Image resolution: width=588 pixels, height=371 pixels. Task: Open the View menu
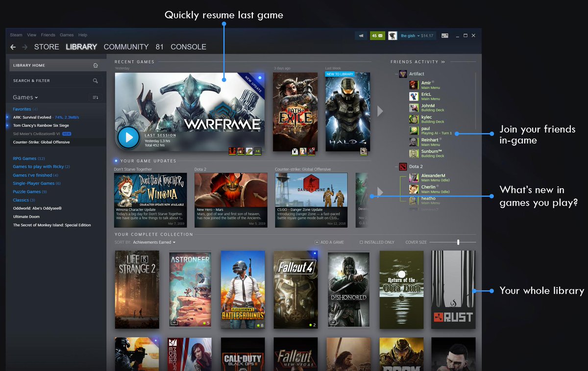pyautogui.click(x=32, y=35)
